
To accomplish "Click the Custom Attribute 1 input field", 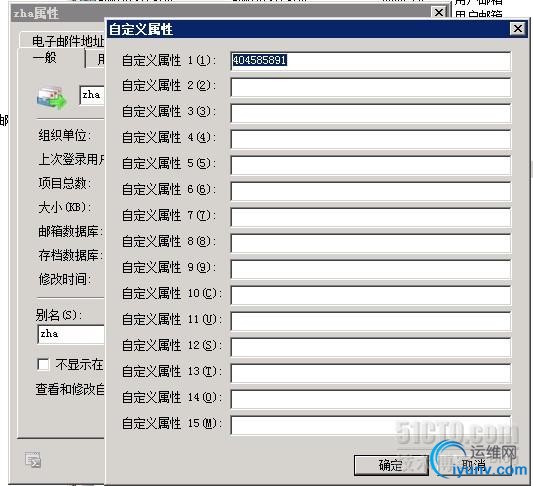I will point(371,61).
